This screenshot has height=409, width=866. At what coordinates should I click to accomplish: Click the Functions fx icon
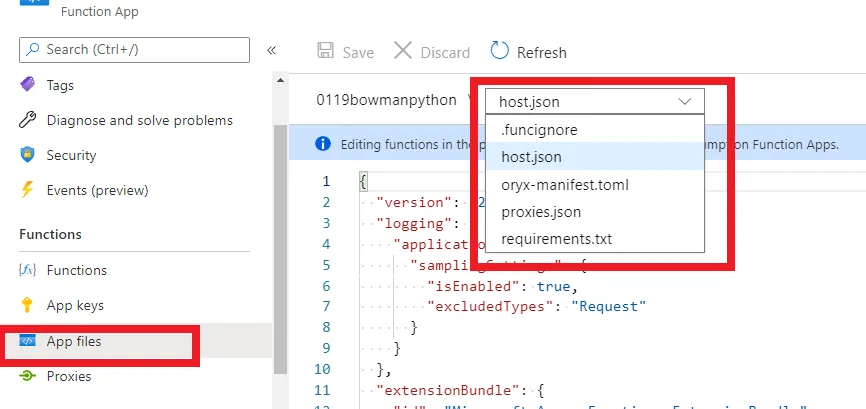pyautogui.click(x=28, y=270)
